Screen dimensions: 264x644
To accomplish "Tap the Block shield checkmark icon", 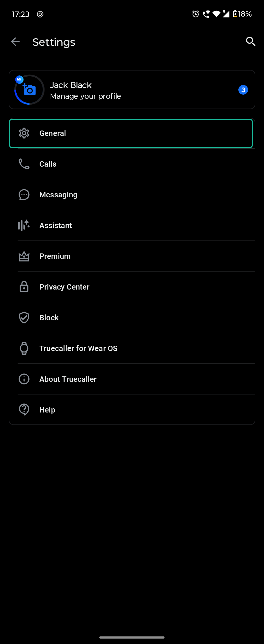I will (x=24, y=318).
